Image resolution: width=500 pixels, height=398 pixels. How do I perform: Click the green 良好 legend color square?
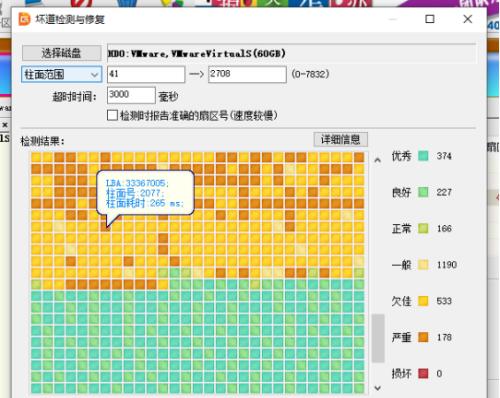click(423, 192)
